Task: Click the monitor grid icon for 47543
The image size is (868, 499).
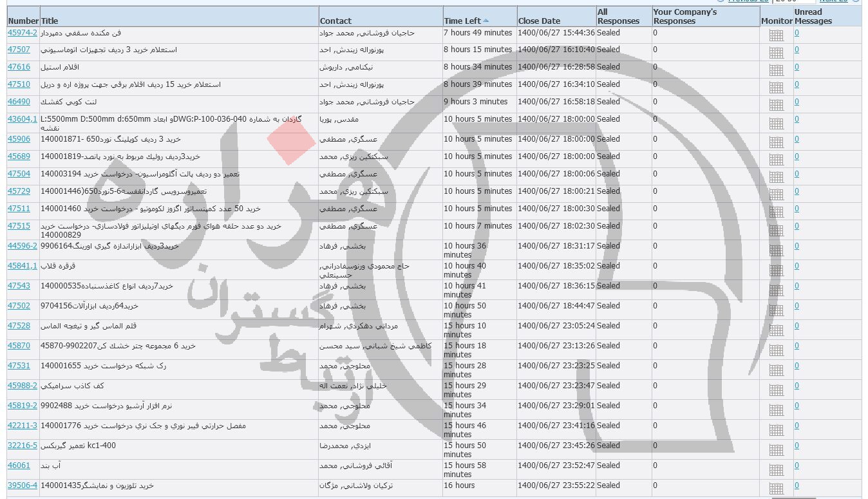Action: pos(776,290)
